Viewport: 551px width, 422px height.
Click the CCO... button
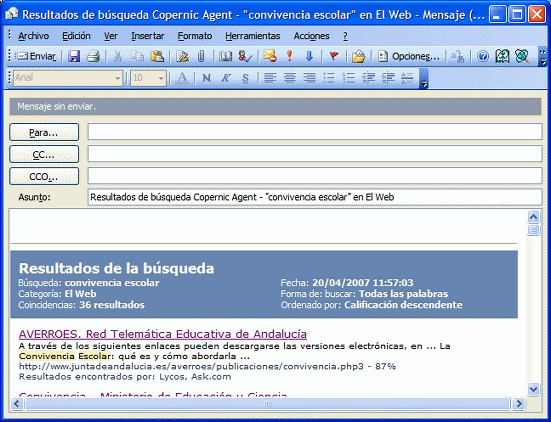click(44, 176)
